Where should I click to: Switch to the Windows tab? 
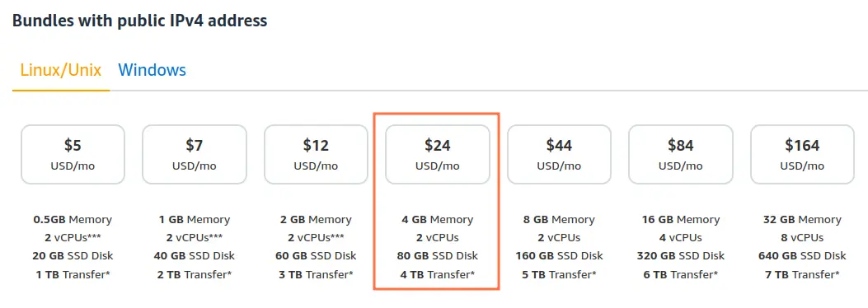click(152, 70)
